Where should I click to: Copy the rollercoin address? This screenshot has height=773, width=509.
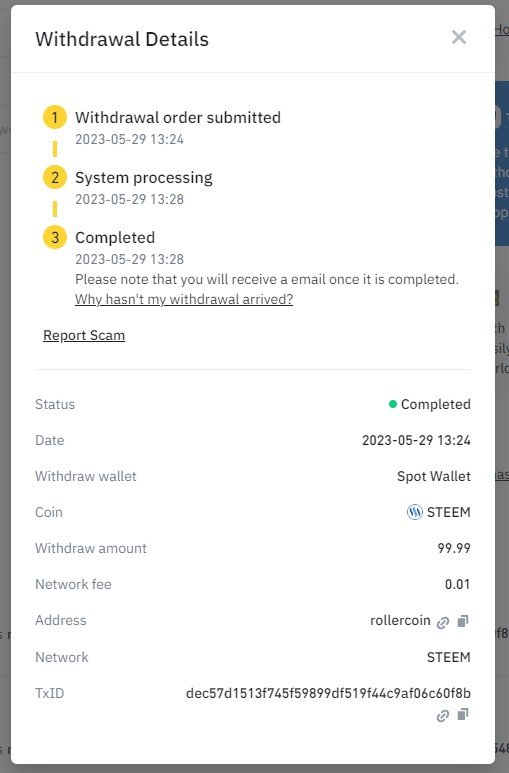[463, 621]
